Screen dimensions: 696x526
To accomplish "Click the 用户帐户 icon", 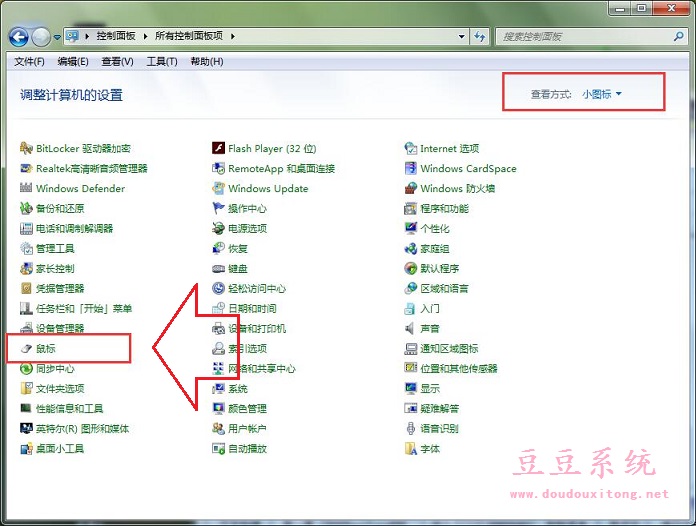I will (219, 428).
